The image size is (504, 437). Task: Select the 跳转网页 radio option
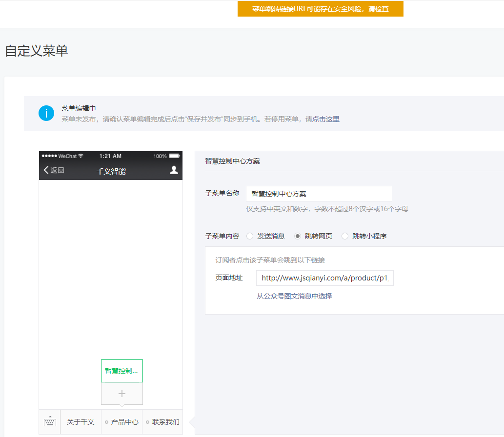click(298, 236)
